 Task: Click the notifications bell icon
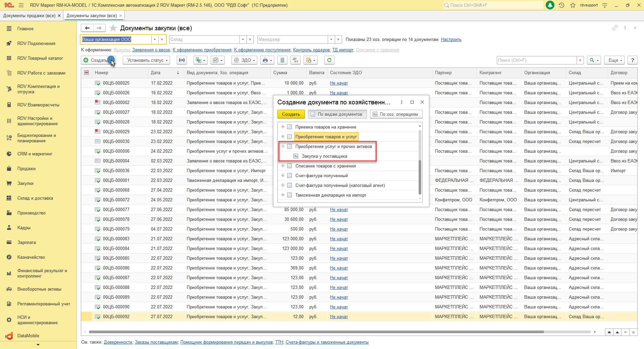point(550,5)
